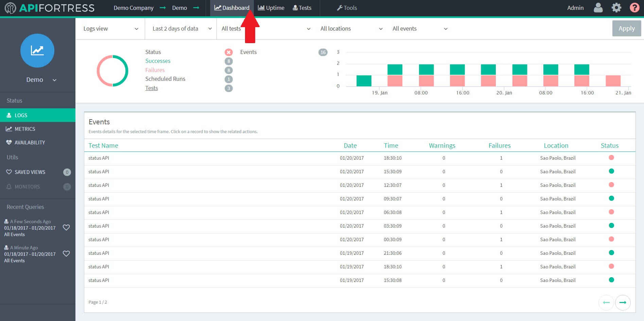The width and height of the screenshot is (644, 321).
Task: Open the Tools menu
Action: tap(347, 7)
